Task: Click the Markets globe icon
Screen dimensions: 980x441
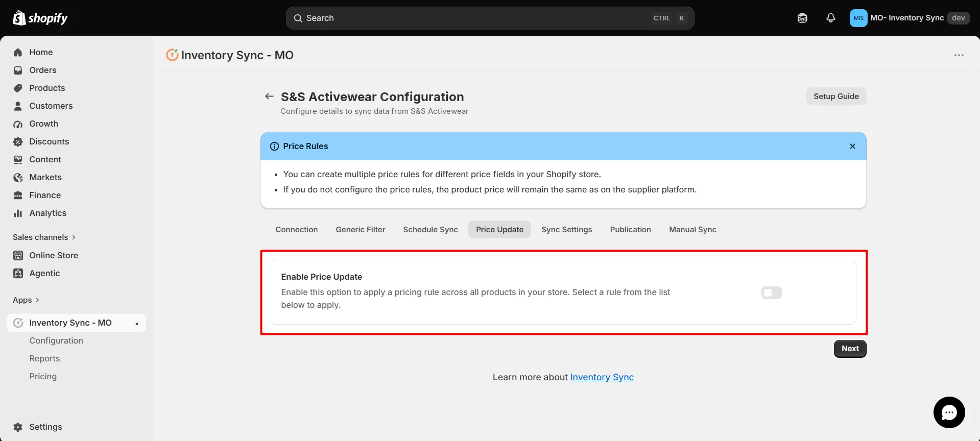Action: coord(18,178)
